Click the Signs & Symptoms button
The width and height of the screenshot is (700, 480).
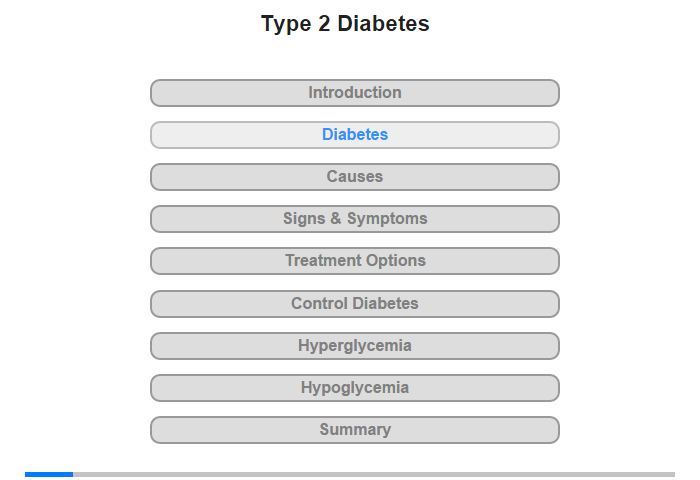(x=354, y=219)
